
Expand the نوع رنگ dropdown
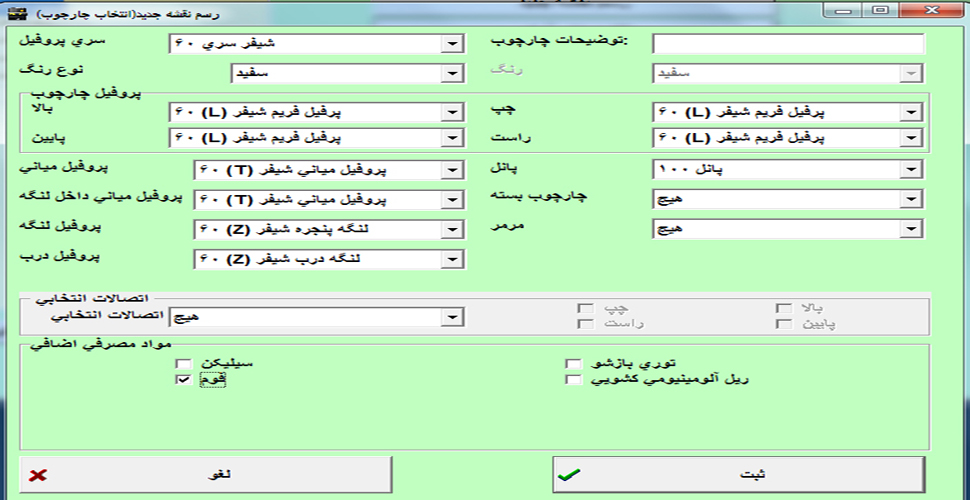452,74
